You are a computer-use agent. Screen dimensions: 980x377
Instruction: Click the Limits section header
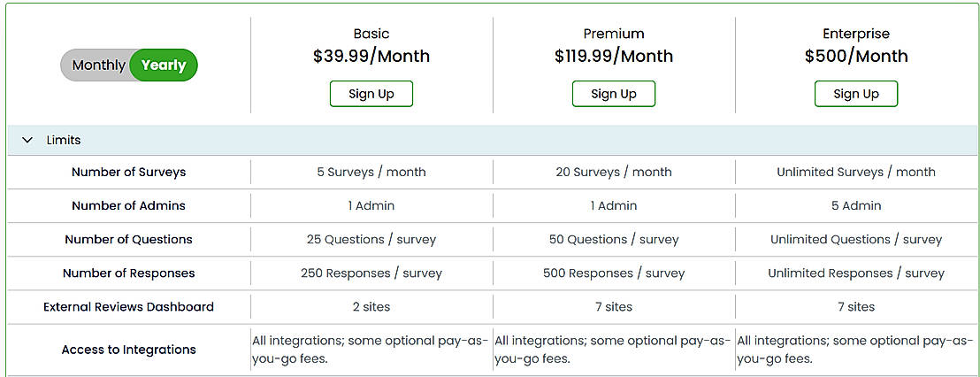coord(64,140)
